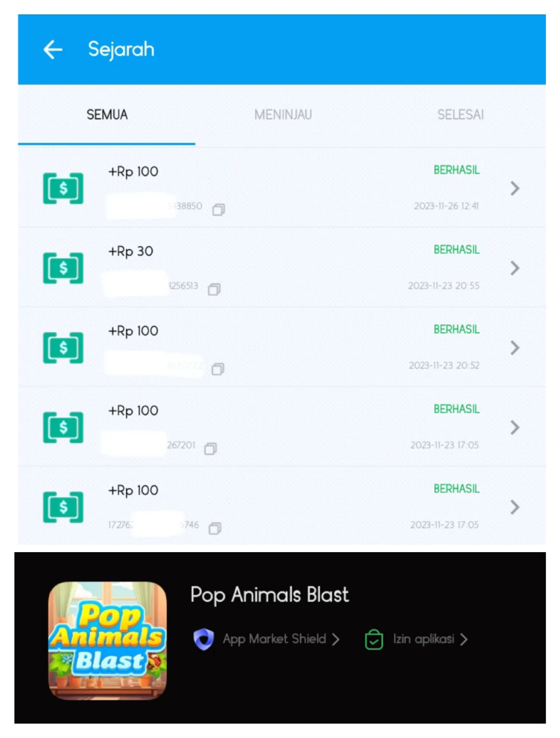560x738 pixels.
Task: Click the Pop Animals Blast app thumbnail
Action: click(x=107, y=641)
